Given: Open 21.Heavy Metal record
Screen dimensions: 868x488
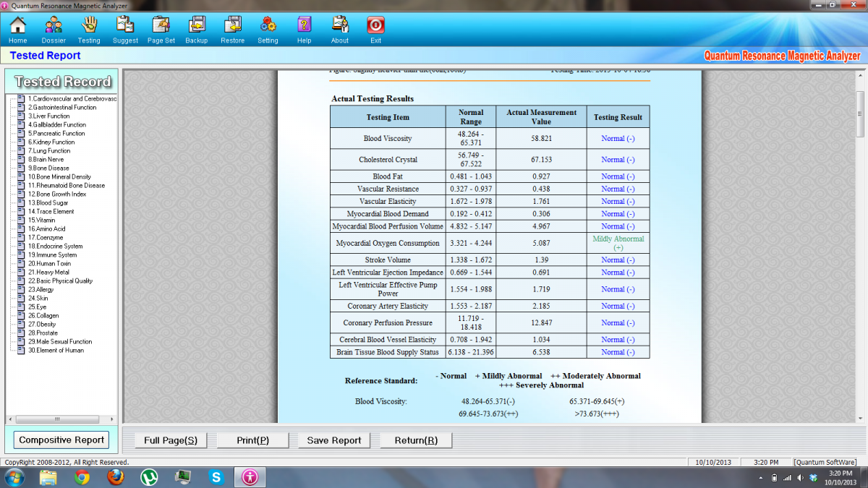Looking at the screenshot, I should pyautogui.click(x=49, y=272).
